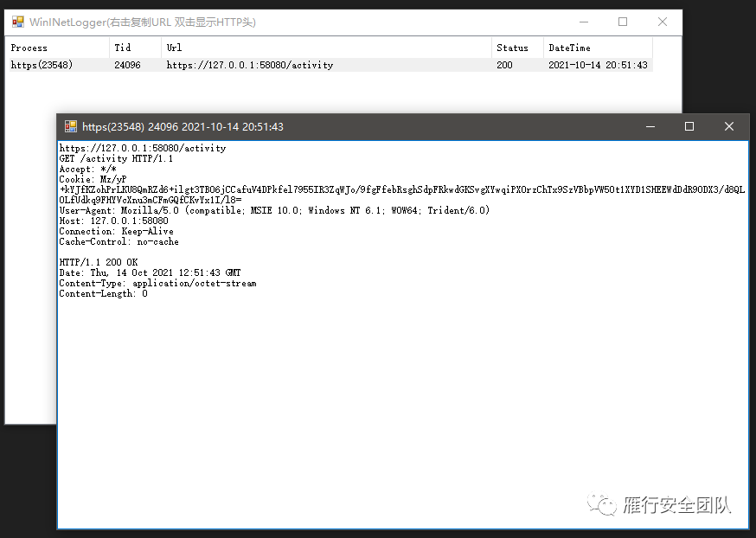The width and height of the screenshot is (756, 538).
Task: Click the https(23548) detail window app icon
Action: coord(71,126)
